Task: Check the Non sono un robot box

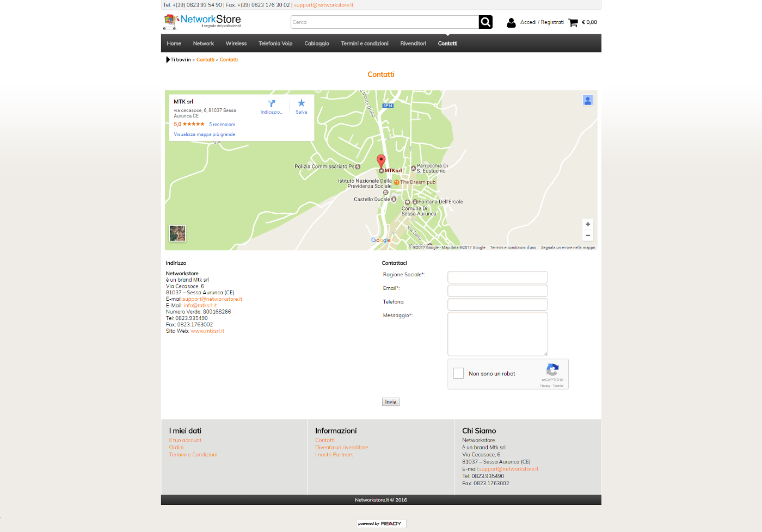Action: pyautogui.click(x=459, y=373)
